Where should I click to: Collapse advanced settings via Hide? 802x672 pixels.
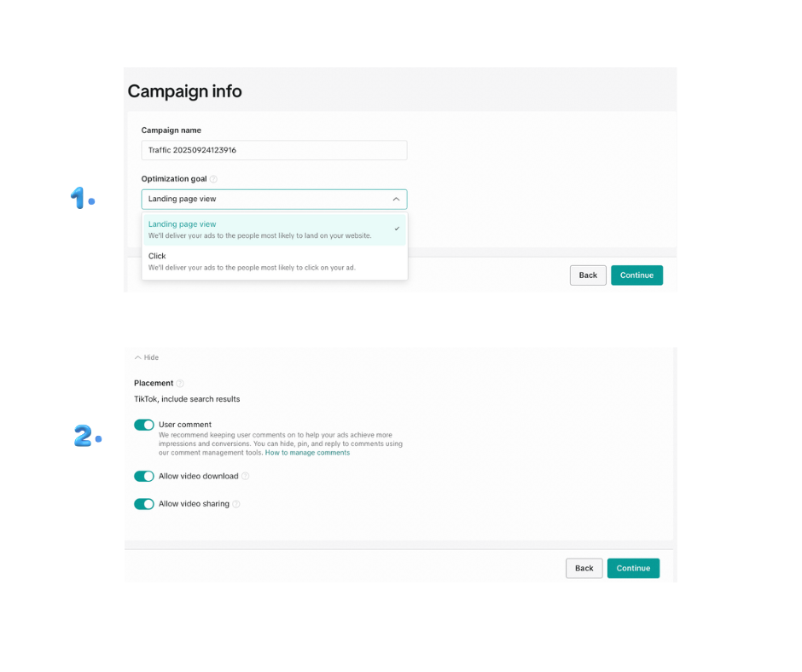point(146,357)
